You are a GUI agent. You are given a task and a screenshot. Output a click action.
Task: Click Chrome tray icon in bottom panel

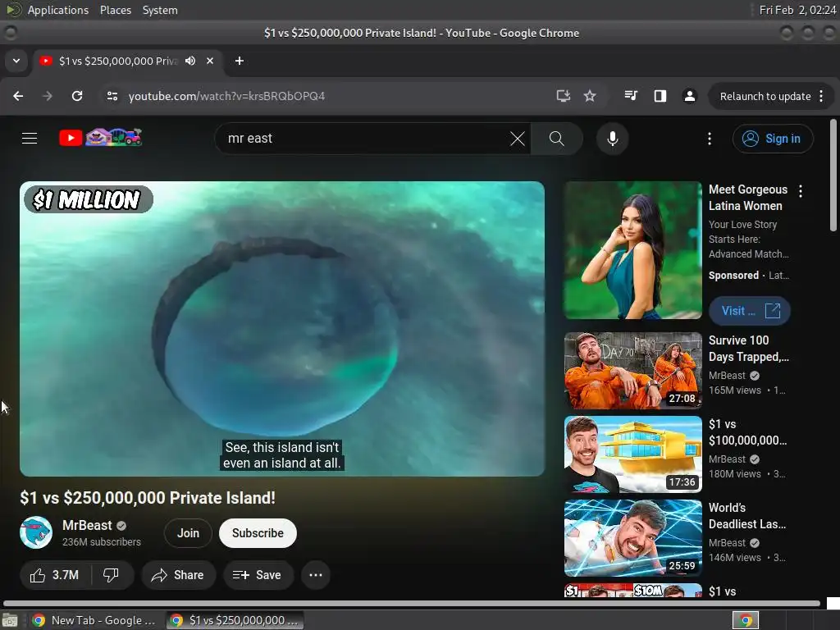746,620
